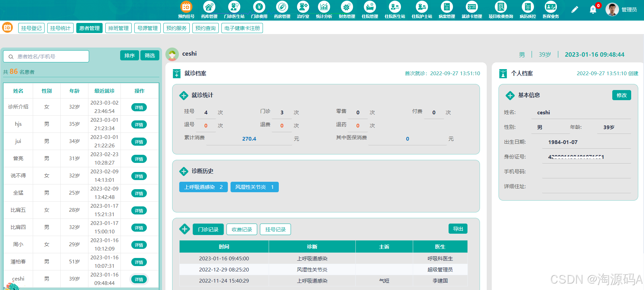This screenshot has width=644, height=290.
Task: Click doctor 李建国 in records table
Action: point(440,281)
